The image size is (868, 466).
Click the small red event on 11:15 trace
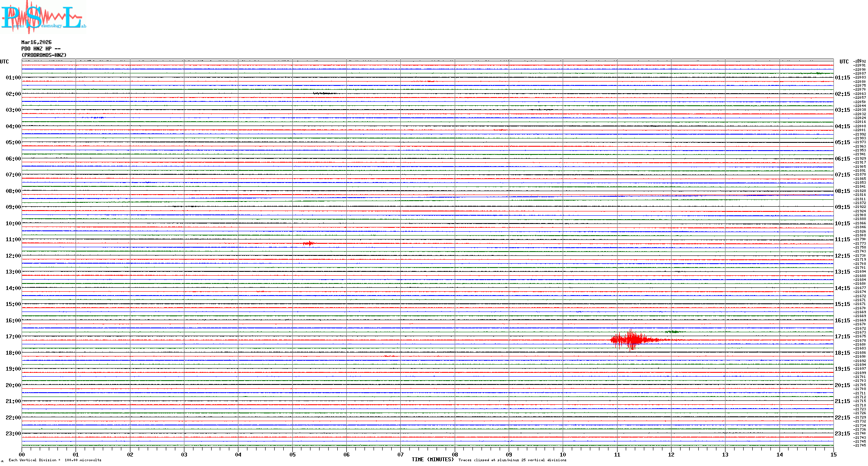tap(309, 243)
